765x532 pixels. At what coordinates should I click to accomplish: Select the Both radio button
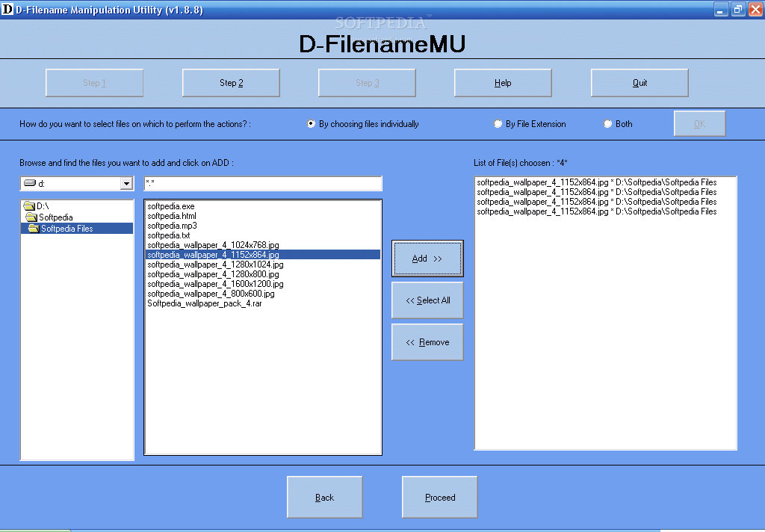[607, 124]
